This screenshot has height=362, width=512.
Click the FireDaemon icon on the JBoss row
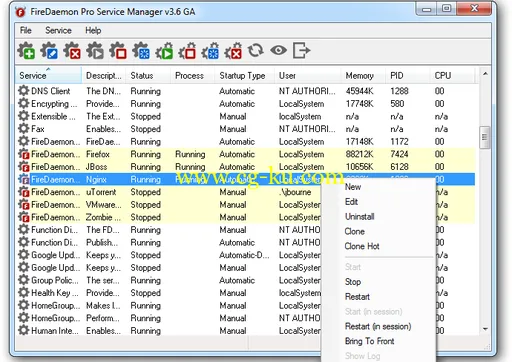pos(24,166)
